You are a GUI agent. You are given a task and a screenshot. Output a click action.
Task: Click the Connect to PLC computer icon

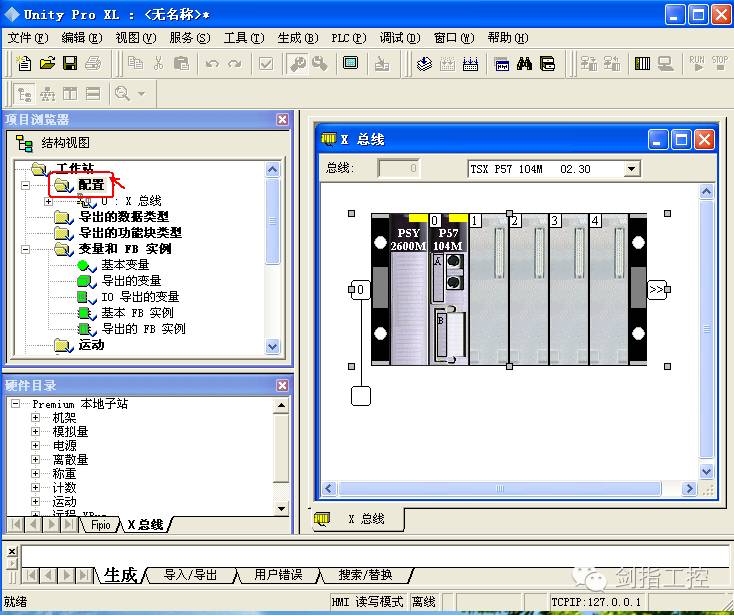[665, 63]
